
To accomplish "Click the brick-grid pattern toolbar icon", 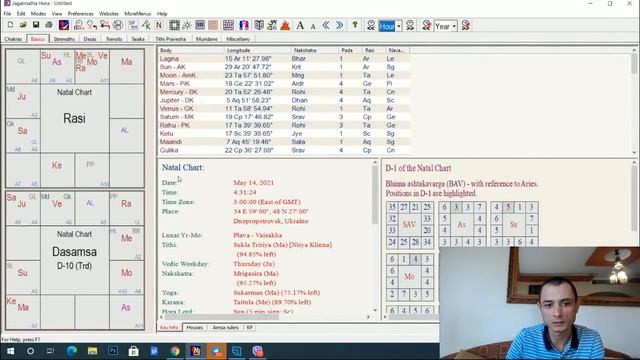I will pos(229,25).
